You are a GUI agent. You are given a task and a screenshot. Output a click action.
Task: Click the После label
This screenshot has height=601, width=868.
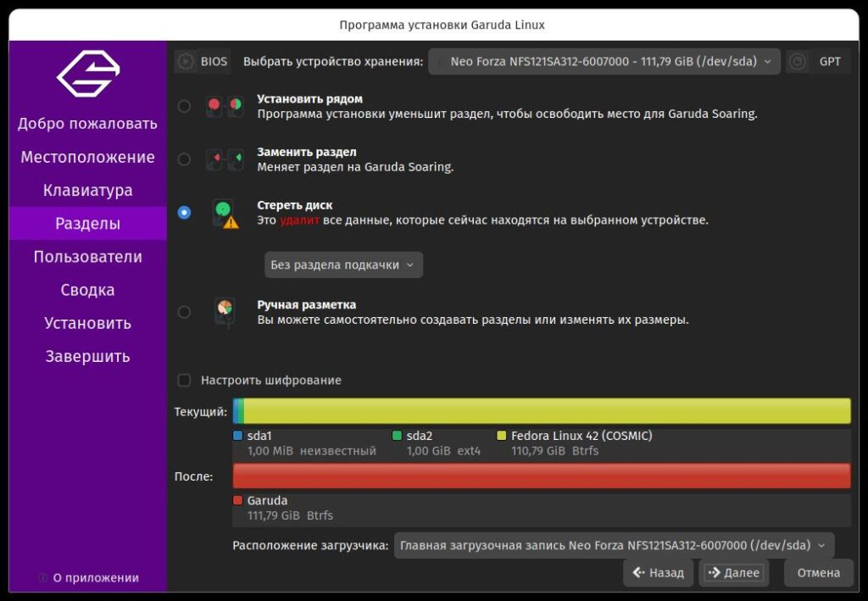tap(193, 476)
